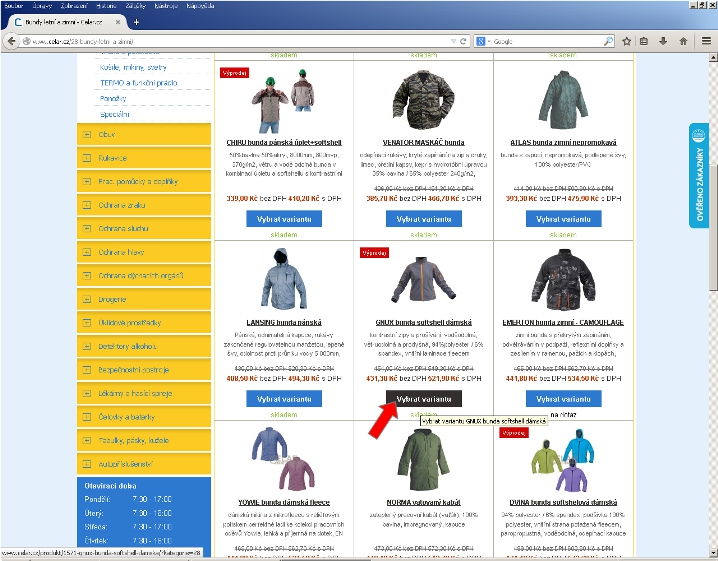The height and width of the screenshot is (561, 718).
Task: Open the DVINA bunda softshellová dámská link
Action: (563, 502)
